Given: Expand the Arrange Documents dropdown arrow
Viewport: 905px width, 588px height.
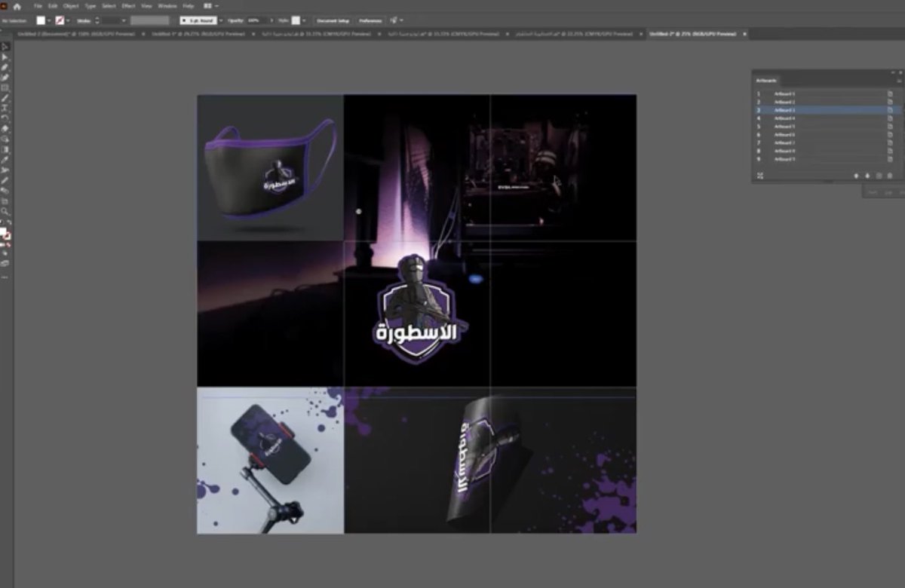Looking at the screenshot, I should [x=216, y=6].
